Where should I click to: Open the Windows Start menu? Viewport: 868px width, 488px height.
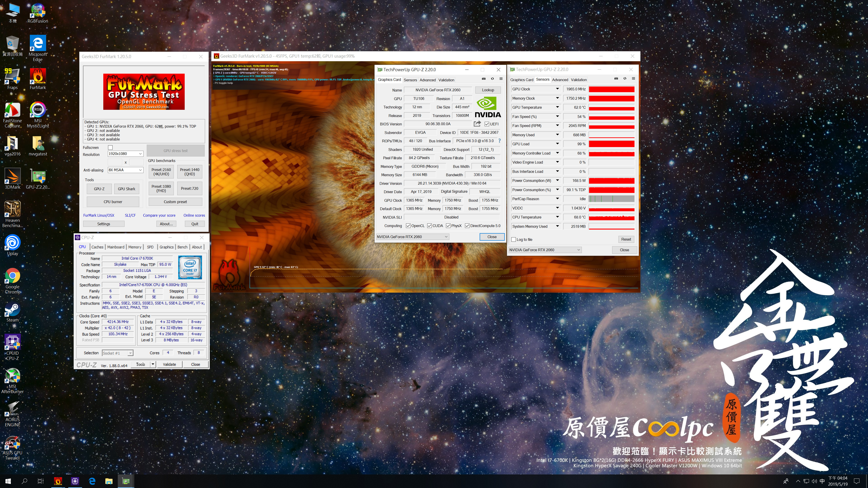point(8,481)
